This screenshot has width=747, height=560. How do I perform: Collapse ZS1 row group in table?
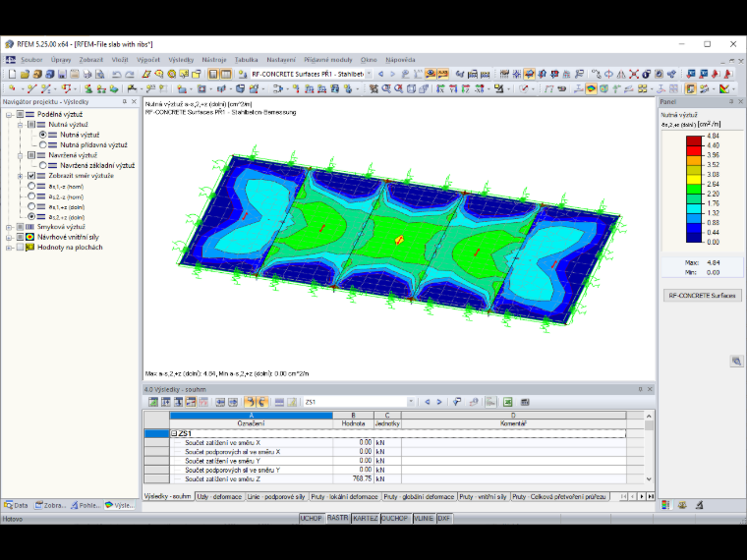coord(174,433)
